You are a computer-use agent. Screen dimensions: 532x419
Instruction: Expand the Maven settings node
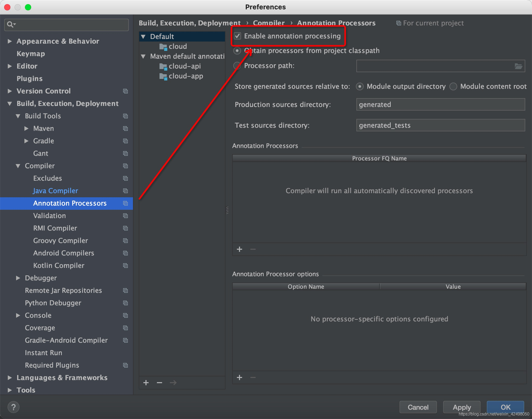(26, 129)
